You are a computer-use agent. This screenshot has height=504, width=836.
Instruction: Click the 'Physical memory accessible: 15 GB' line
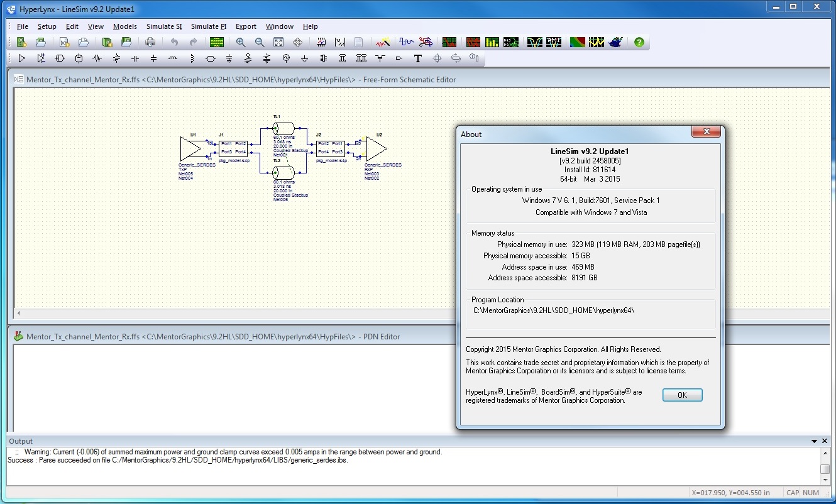pos(536,256)
